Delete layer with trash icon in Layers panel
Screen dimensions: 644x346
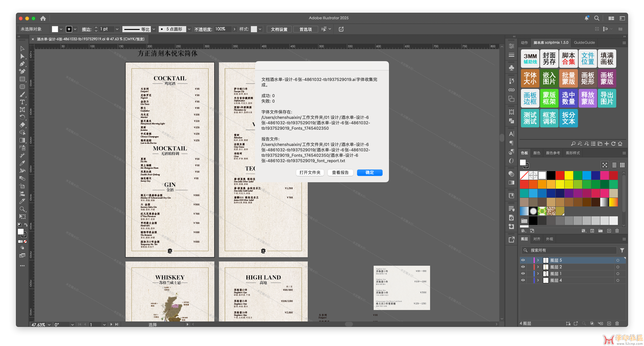click(617, 323)
